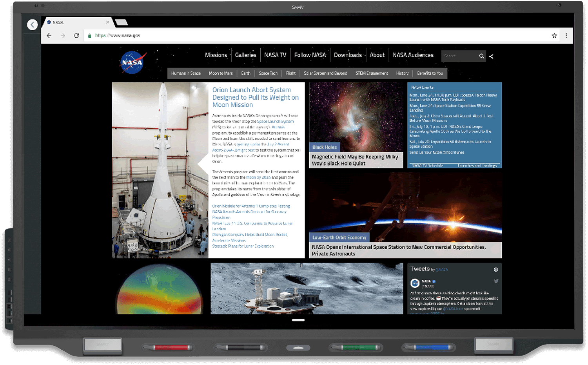Select the Flight topic

coord(291,73)
